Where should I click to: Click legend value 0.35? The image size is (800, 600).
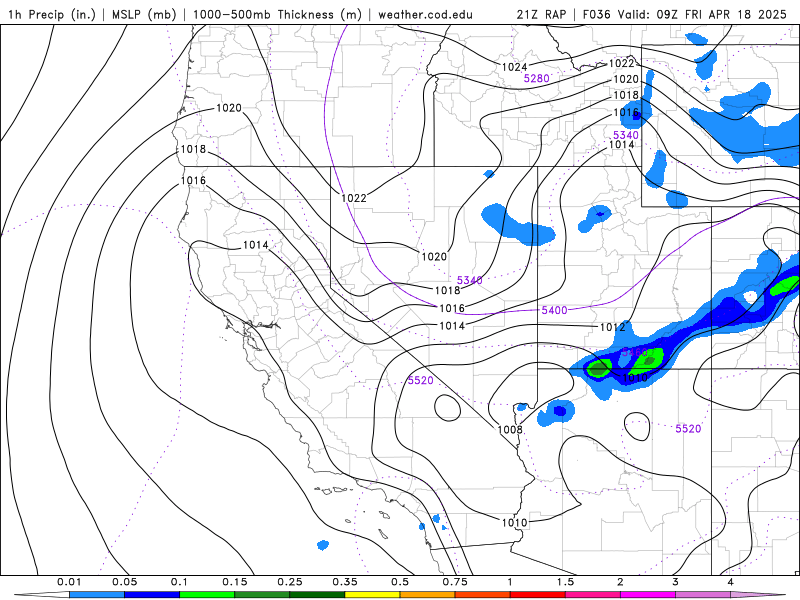pos(345,582)
